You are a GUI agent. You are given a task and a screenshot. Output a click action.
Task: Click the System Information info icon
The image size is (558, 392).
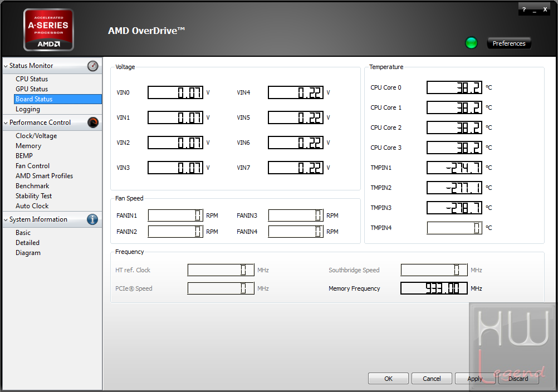92,219
